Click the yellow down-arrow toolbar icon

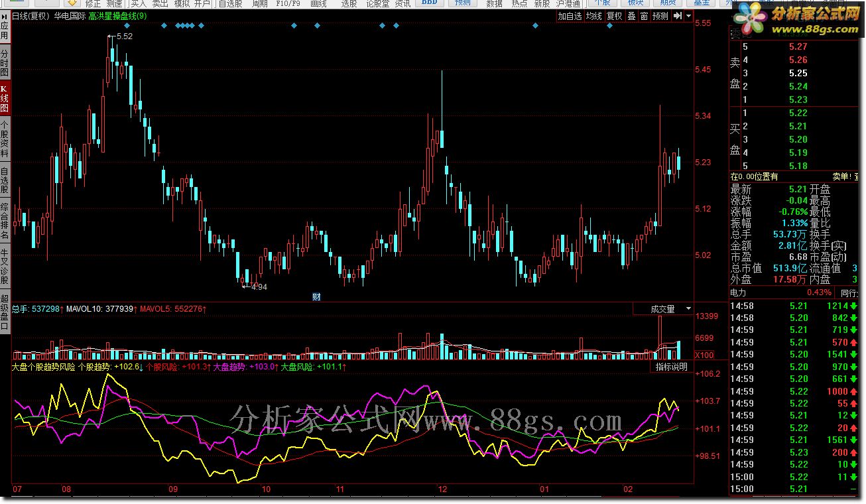pyautogui.click(x=72, y=3)
